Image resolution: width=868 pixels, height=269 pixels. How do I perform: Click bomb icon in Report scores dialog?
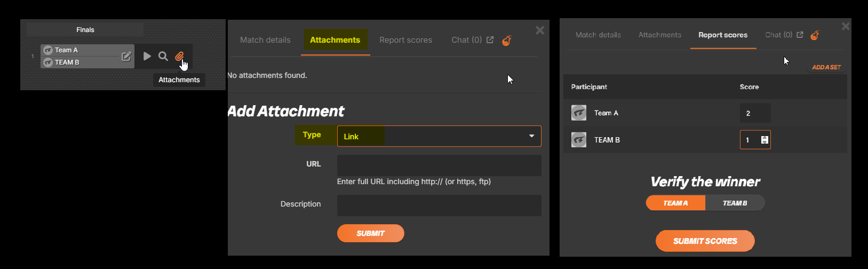pos(815,35)
